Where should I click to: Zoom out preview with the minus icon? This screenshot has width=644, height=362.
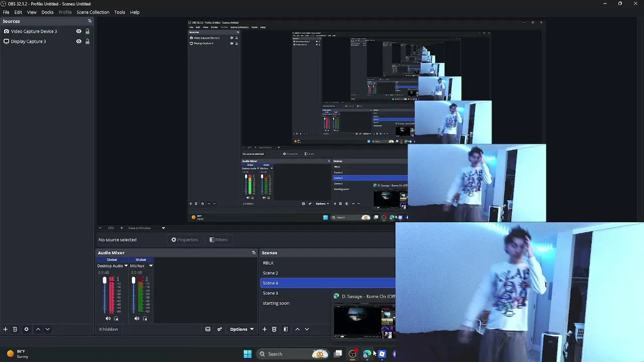click(x=100, y=228)
